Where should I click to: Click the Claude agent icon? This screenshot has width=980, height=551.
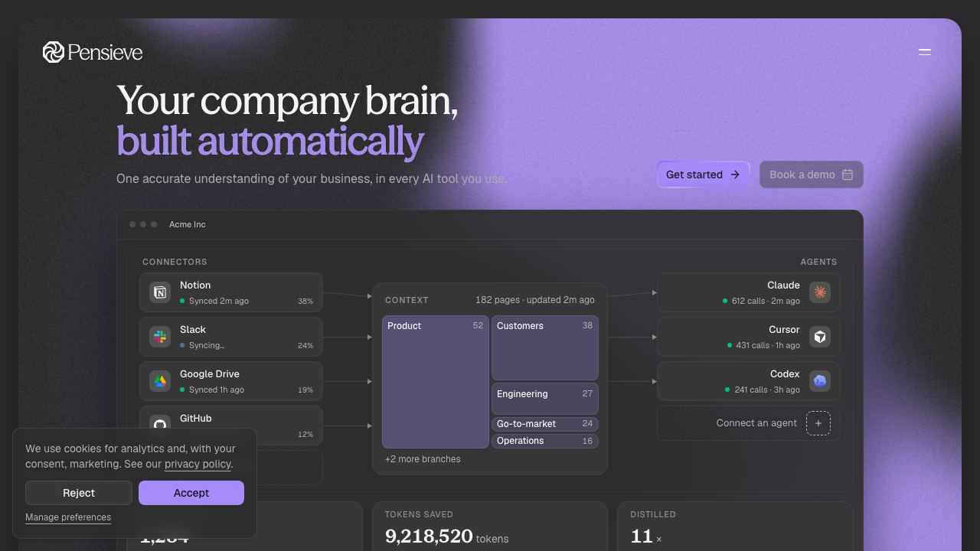(x=820, y=292)
